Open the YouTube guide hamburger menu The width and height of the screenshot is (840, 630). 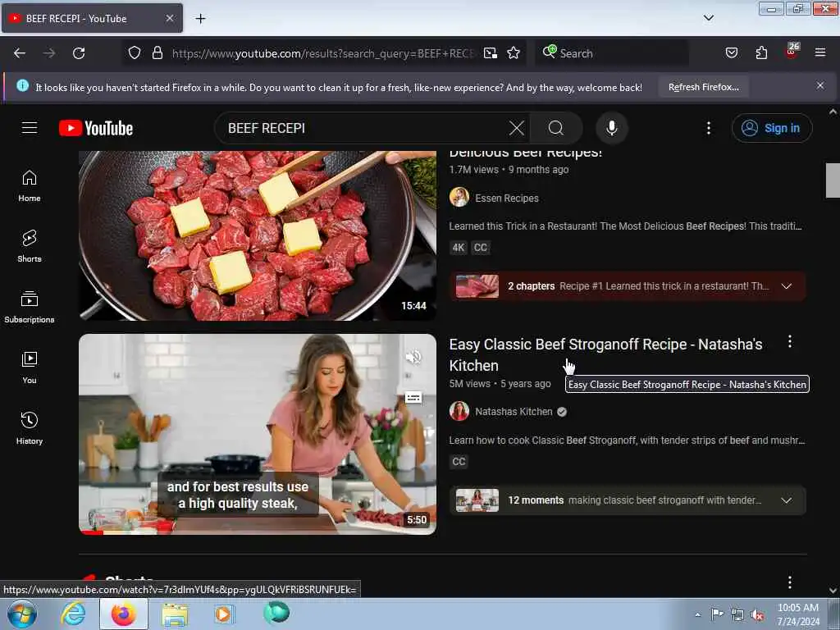30,127
